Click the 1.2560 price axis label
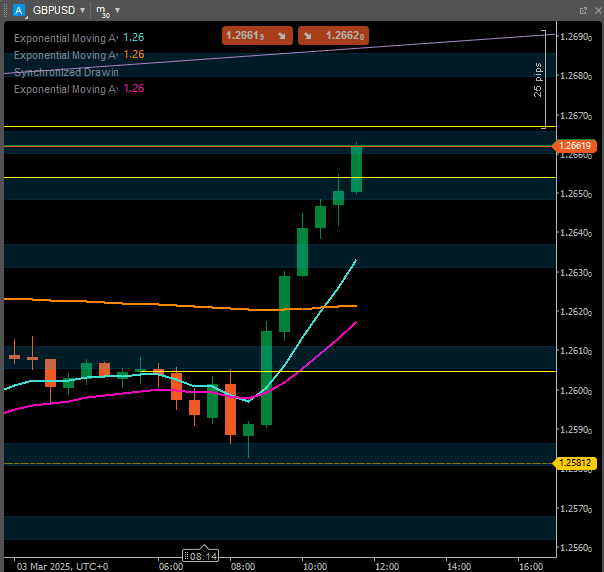Image resolution: width=604 pixels, height=572 pixels. click(x=575, y=548)
